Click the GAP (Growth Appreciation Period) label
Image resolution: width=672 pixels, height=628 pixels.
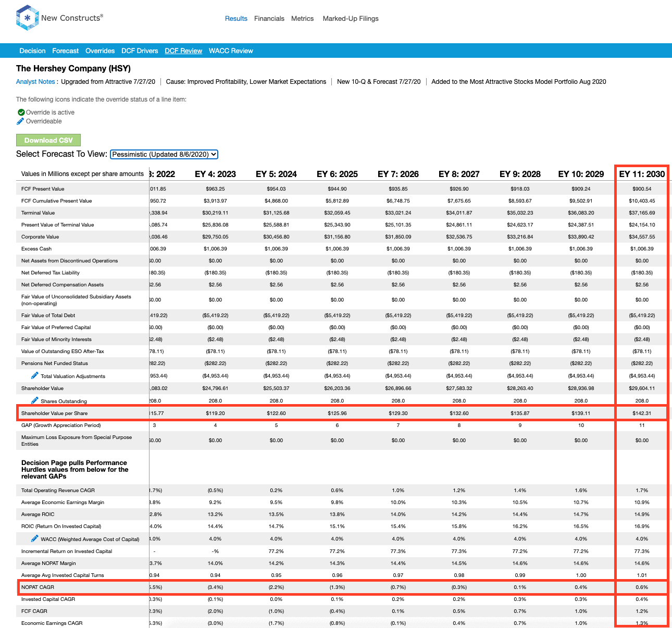[61, 425]
